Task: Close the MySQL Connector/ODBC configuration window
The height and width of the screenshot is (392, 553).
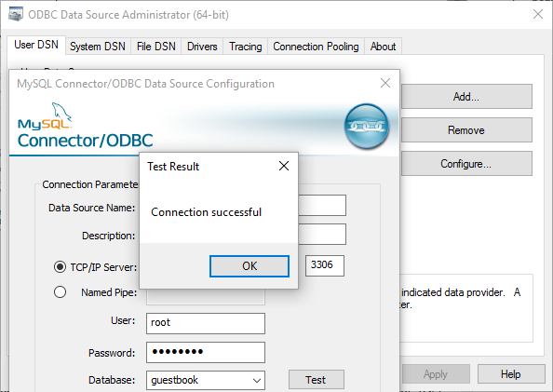Action: [x=385, y=83]
